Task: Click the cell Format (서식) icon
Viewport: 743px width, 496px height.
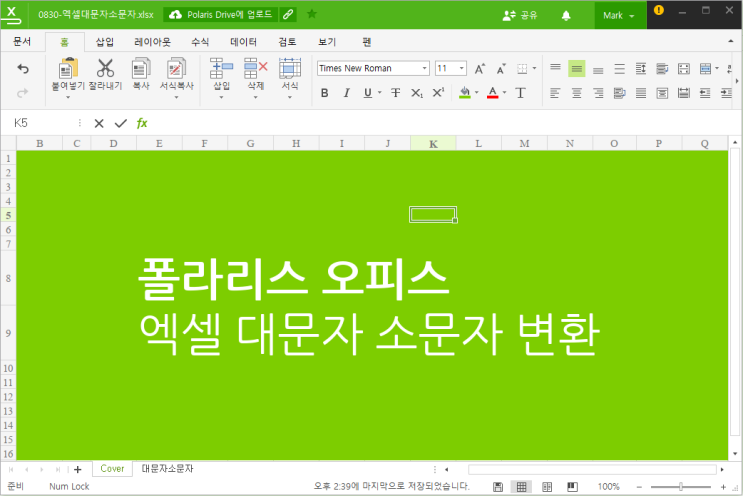Action: click(x=290, y=68)
